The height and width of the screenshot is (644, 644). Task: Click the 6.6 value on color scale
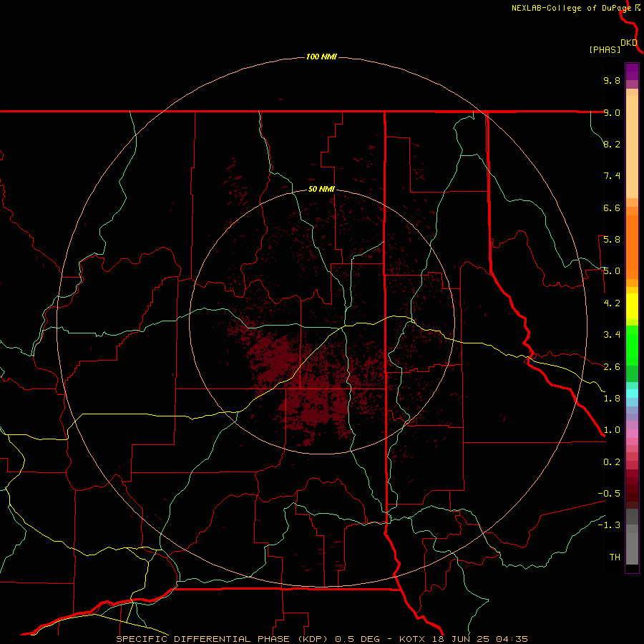coord(612,208)
